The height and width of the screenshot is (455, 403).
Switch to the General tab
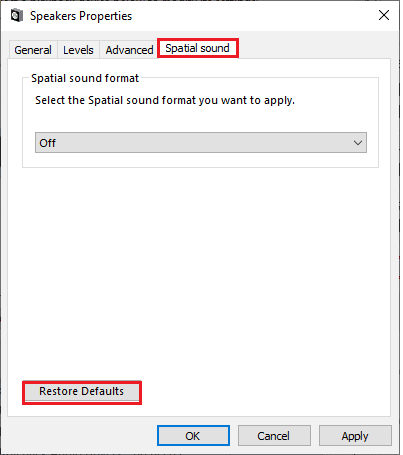pyautogui.click(x=33, y=50)
